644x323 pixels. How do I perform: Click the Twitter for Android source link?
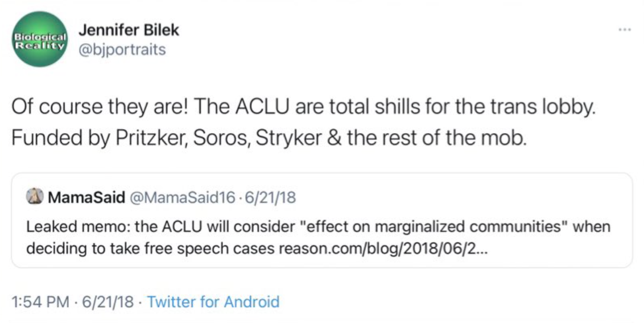coord(213,301)
